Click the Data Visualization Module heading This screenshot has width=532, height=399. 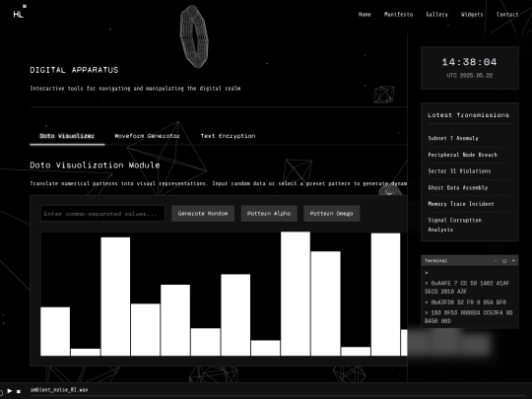tap(95, 166)
